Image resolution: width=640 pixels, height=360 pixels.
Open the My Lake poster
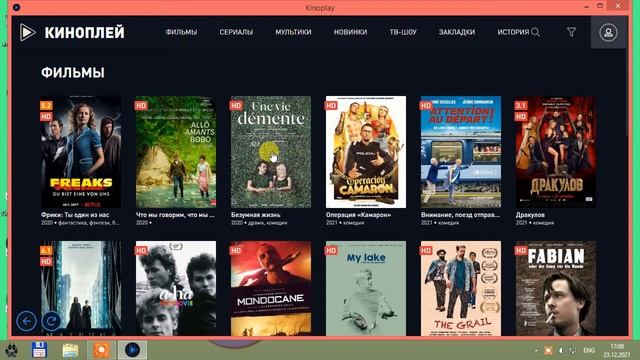coord(366,288)
